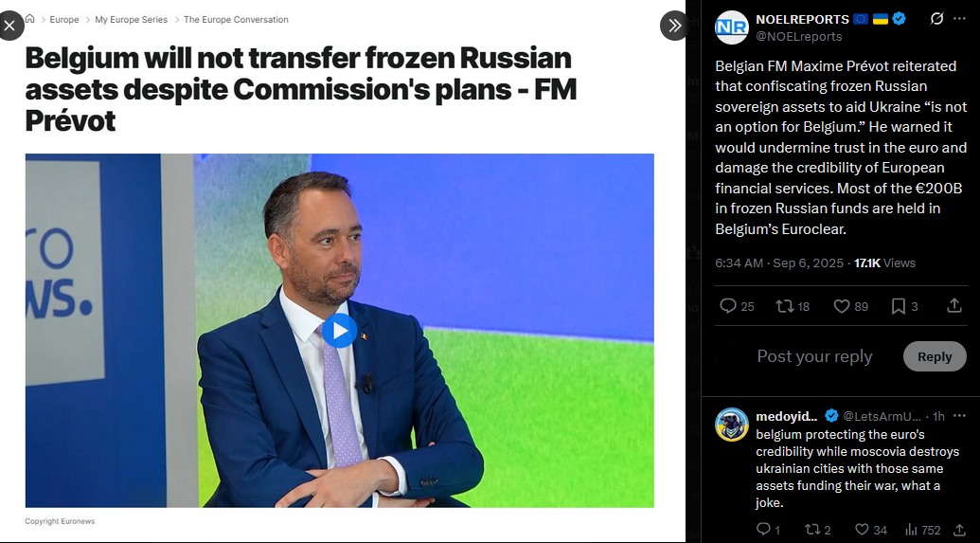Open the Europe breadcrumb link

[64, 19]
